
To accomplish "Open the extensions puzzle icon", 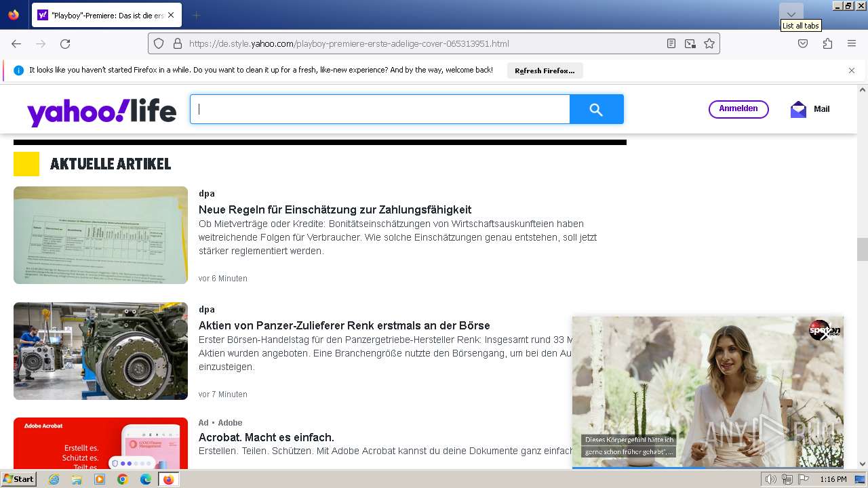I will click(x=827, y=43).
